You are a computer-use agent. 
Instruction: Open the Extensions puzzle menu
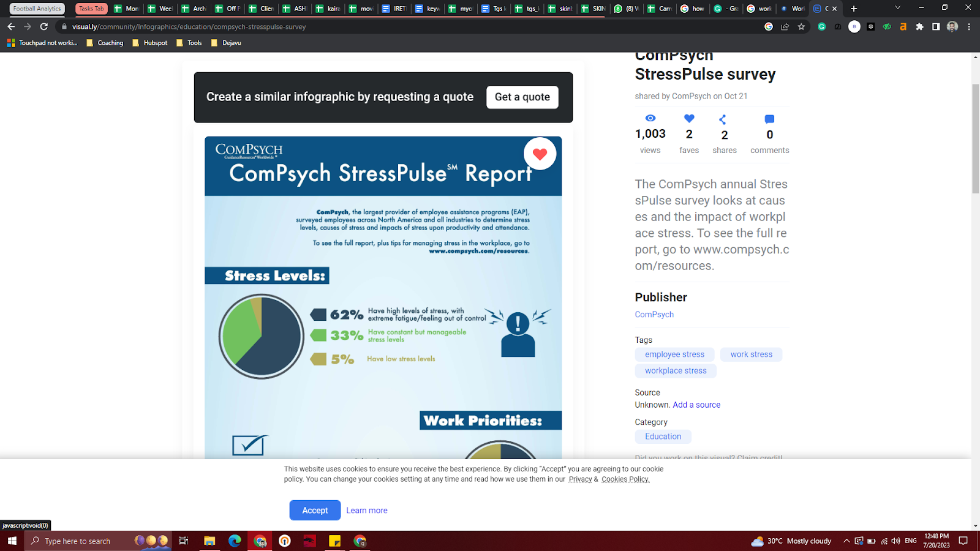pos(919,26)
